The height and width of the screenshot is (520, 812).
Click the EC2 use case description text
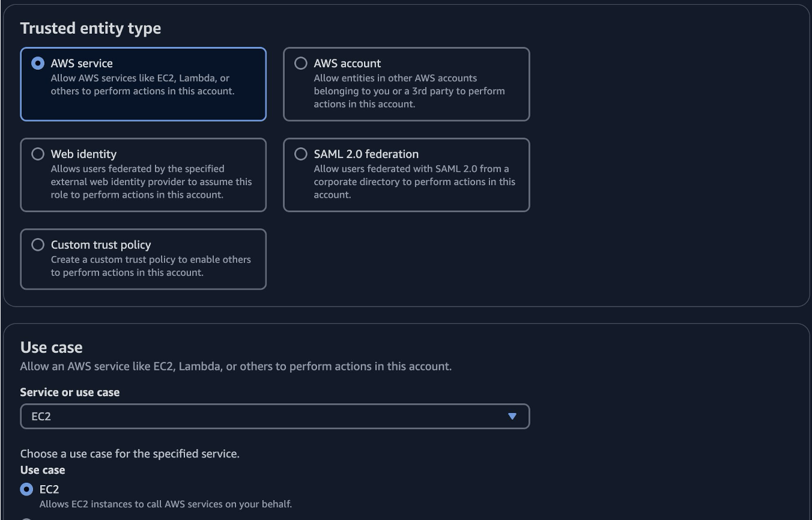(165, 504)
